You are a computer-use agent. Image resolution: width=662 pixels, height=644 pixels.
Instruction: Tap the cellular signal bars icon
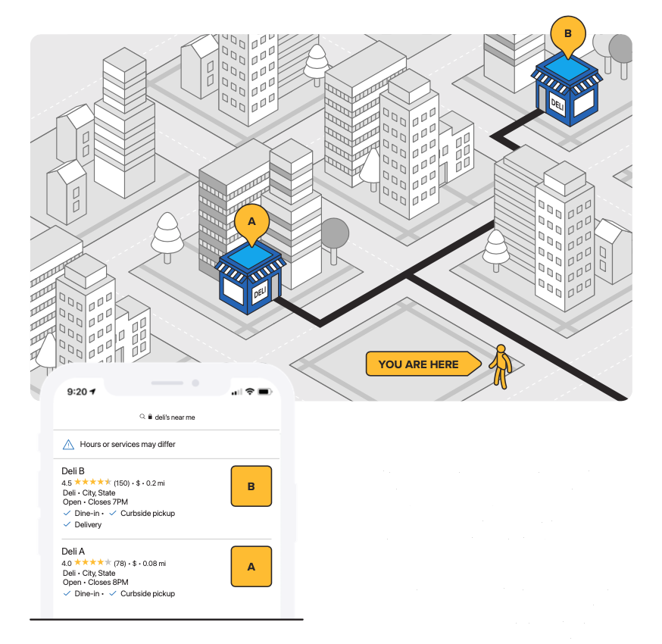click(237, 392)
